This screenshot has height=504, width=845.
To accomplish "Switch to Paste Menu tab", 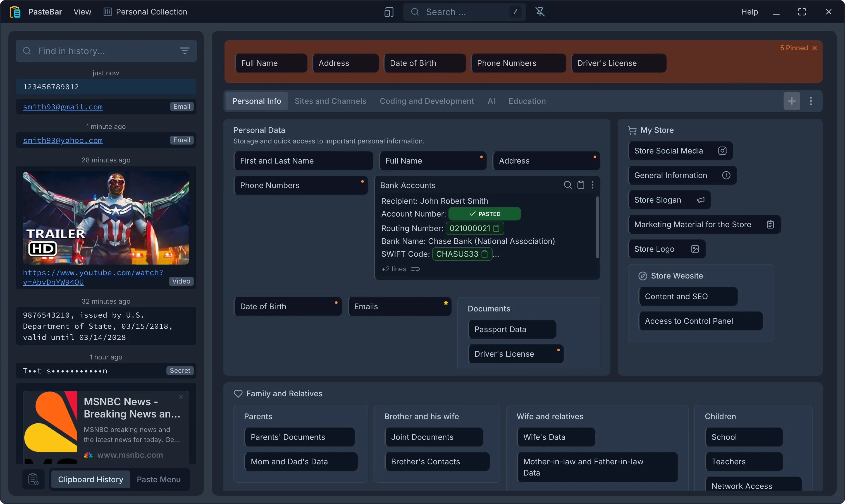I will click(x=158, y=479).
